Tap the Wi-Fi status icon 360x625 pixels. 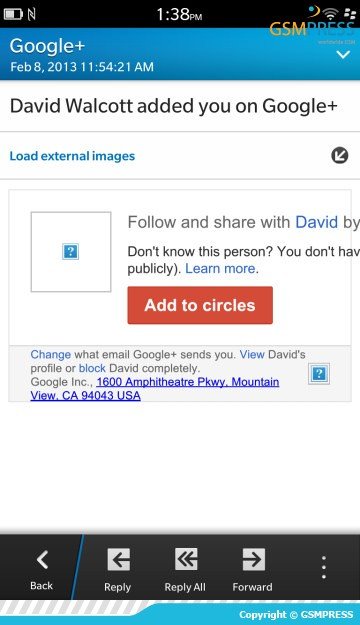330,14
